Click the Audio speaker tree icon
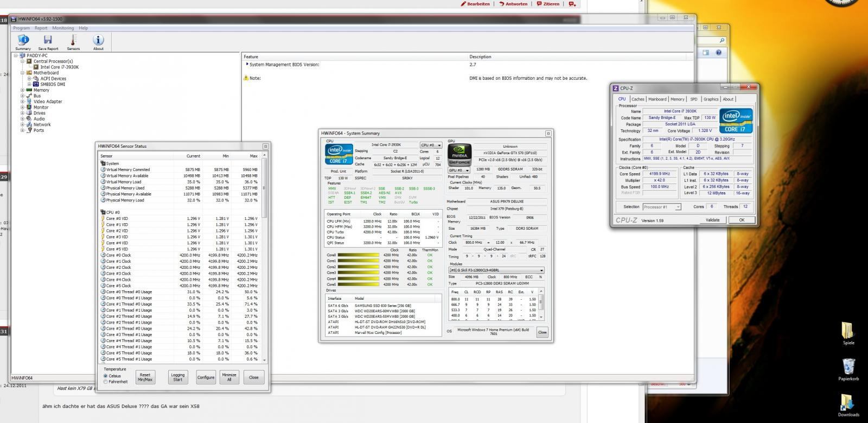The width and height of the screenshot is (868, 423). [29, 118]
